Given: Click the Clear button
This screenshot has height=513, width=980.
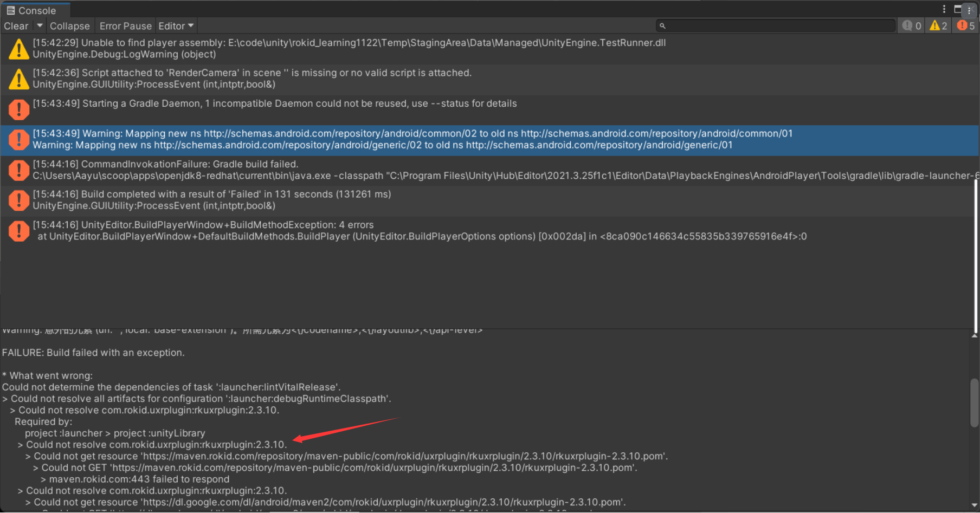Looking at the screenshot, I should coord(16,26).
